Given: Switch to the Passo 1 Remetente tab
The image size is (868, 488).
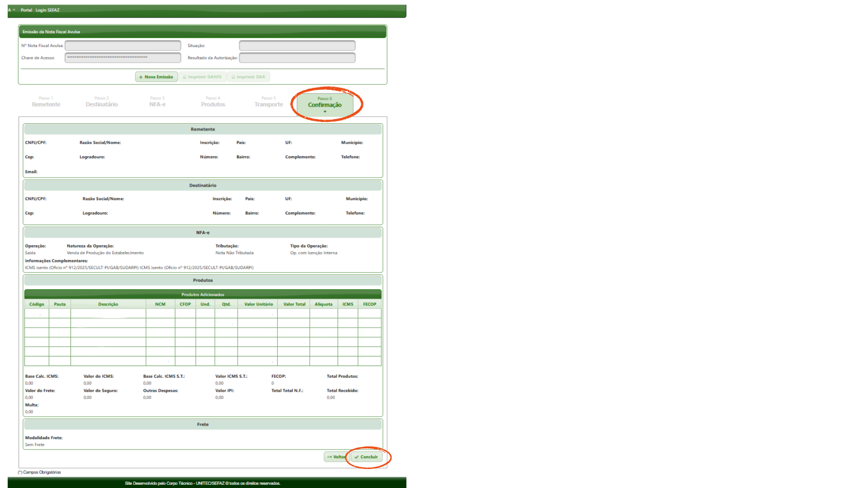Looking at the screenshot, I should coord(46,102).
